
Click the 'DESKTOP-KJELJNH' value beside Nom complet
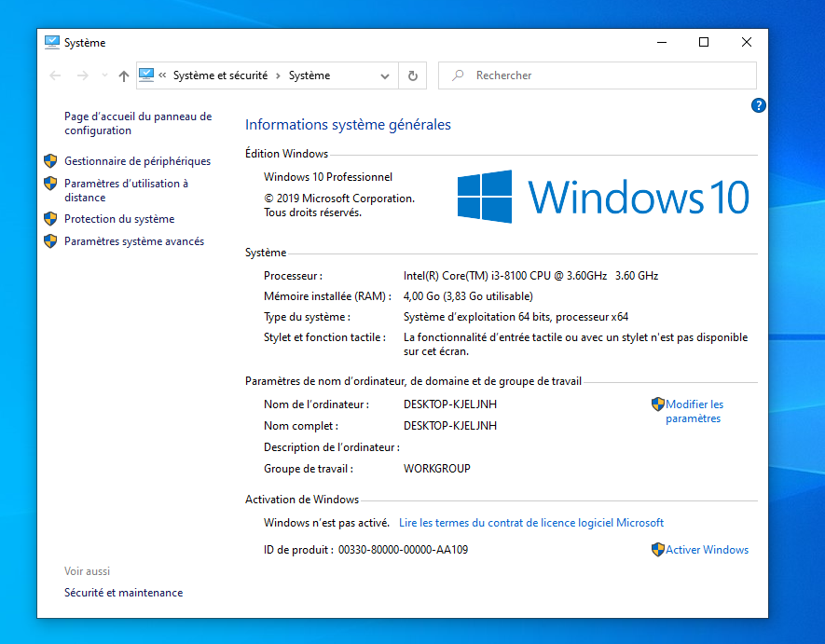click(x=450, y=426)
